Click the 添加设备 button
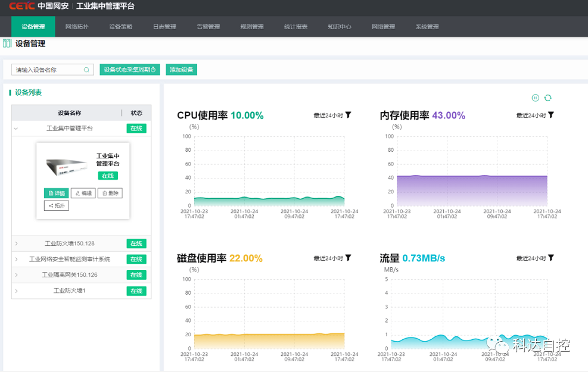588x372 pixels. coord(181,69)
